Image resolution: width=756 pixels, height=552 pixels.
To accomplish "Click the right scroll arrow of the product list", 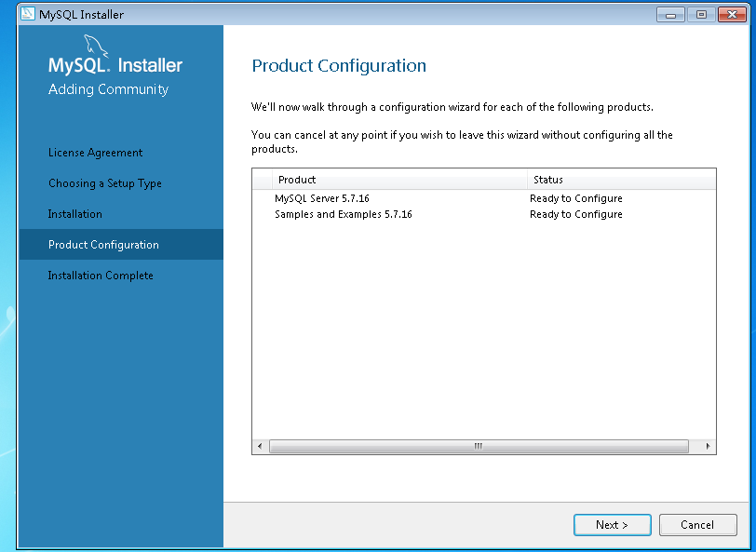I will [x=708, y=446].
